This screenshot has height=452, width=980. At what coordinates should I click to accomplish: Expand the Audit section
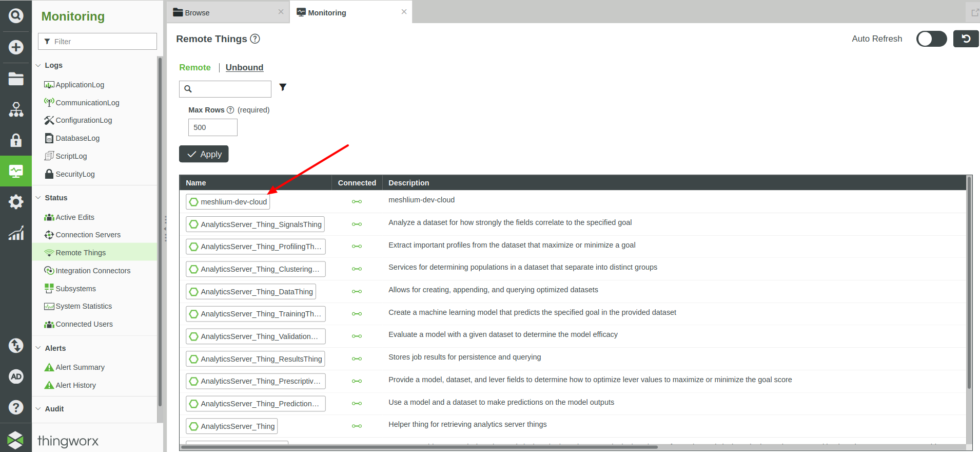tap(38, 409)
